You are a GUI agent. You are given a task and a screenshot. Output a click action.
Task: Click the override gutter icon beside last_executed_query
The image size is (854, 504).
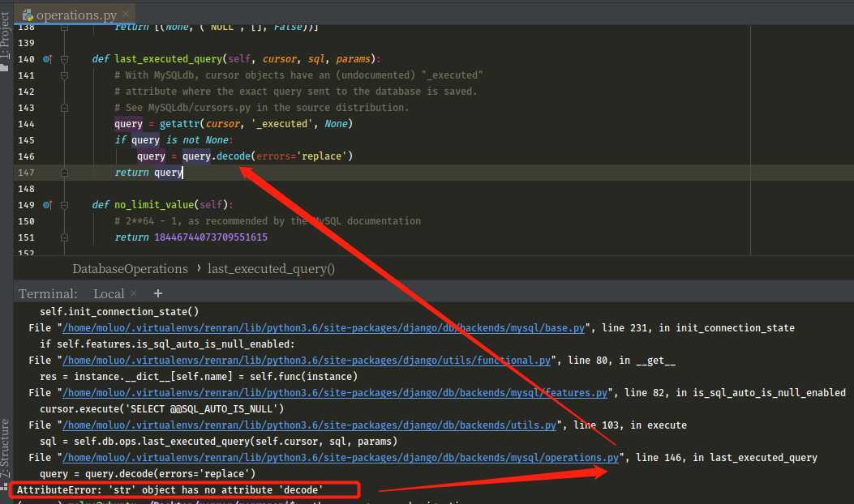[x=46, y=59]
